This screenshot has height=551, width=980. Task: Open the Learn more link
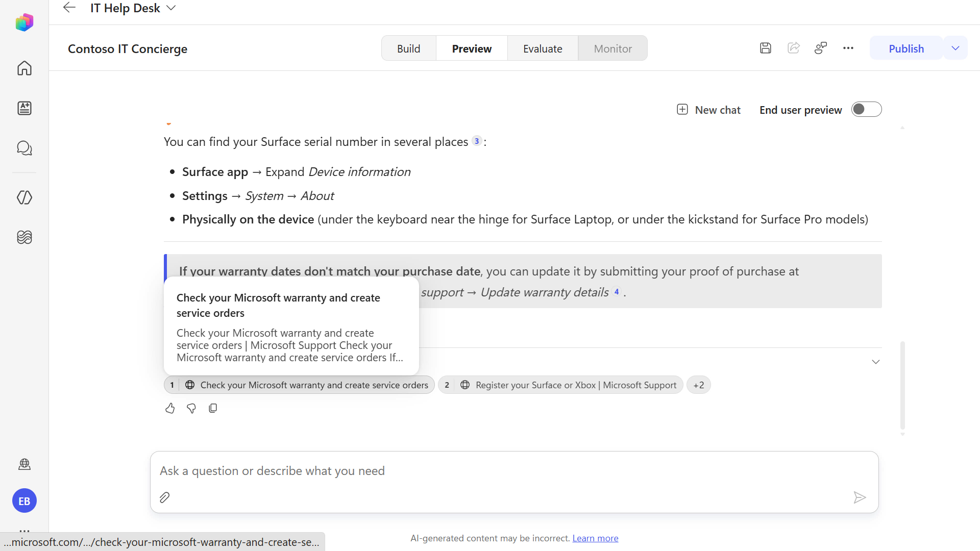(x=595, y=538)
